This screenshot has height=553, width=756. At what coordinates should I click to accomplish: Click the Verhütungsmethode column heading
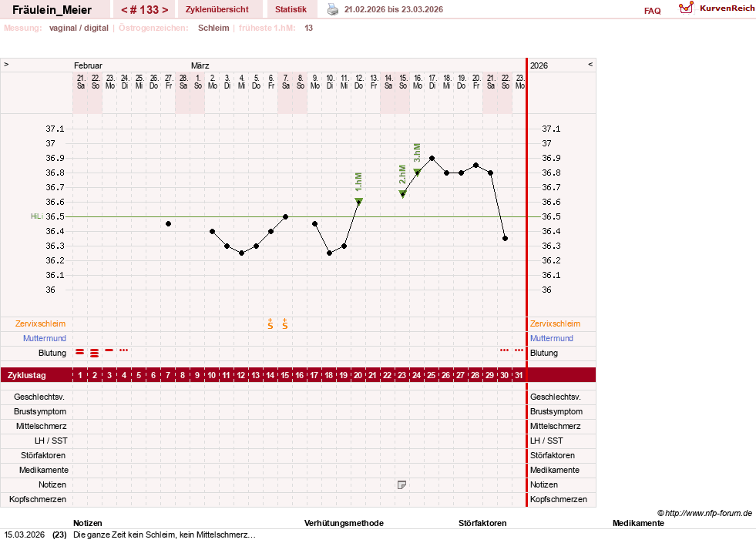344,523
